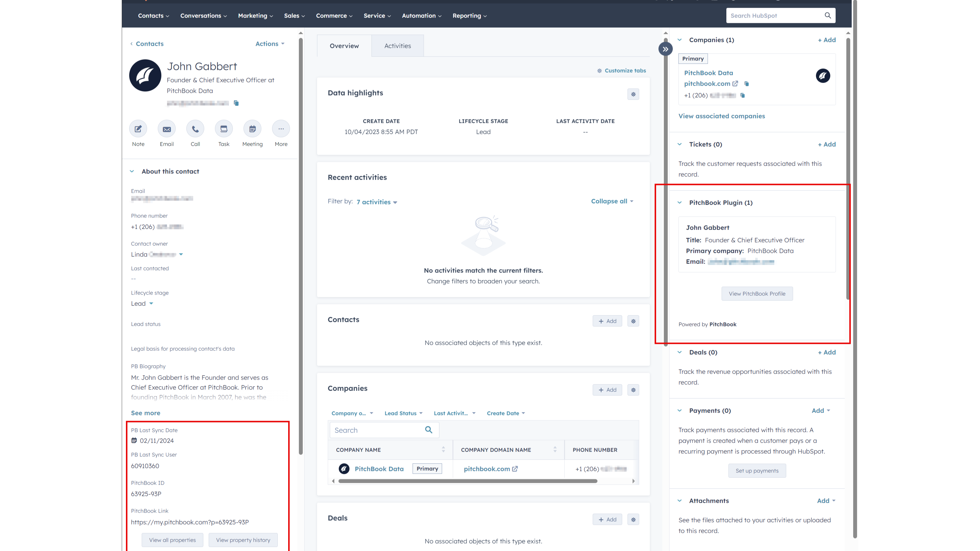This screenshot has height=551, width=980.
Task: Collapse the PitchBook Plugin section
Action: point(679,203)
